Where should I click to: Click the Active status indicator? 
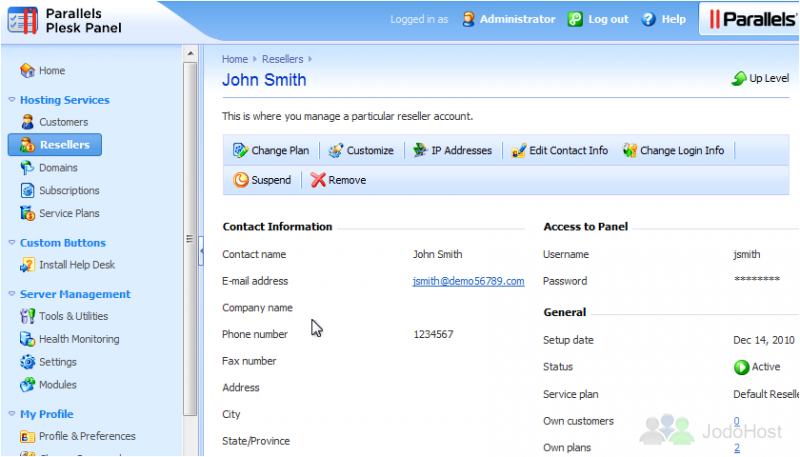pos(757,367)
